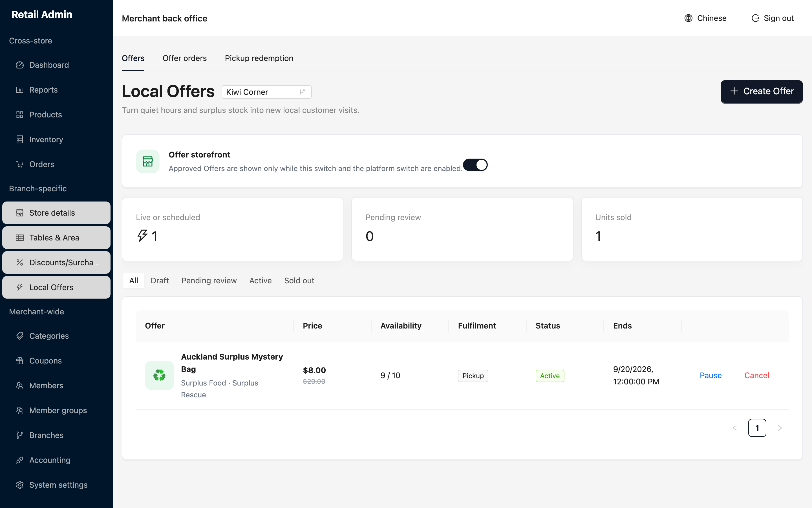Click the Local Offers lightning icon in sidebar
Viewport: 812px width, 508px height.
[20, 287]
